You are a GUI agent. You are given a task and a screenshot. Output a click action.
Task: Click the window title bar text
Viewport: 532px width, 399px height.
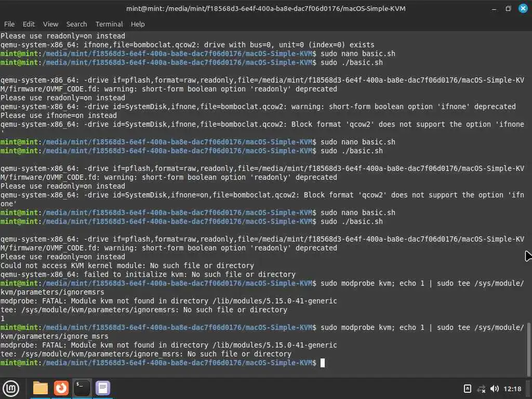coord(265,8)
